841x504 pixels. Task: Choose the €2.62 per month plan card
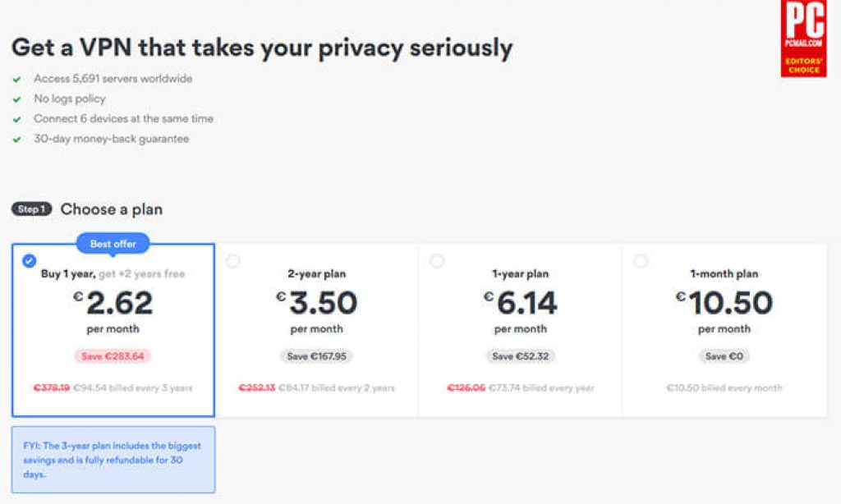[113, 330]
